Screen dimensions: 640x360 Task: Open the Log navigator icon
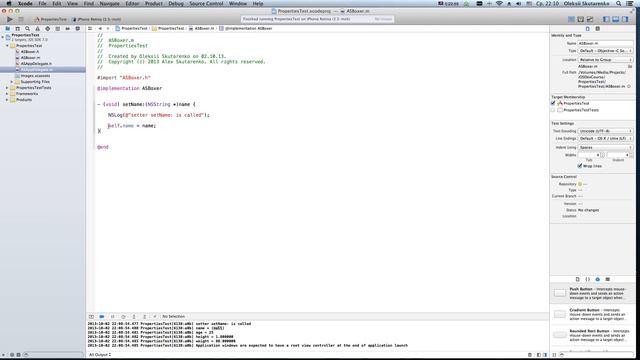point(78,29)
